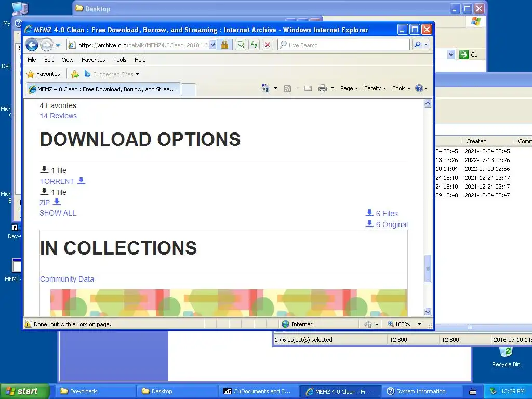Image resolution: width=532 pixels, height=399 pixels.
Task: Open the Safety command bar menu
Action: pyautogui.click(x=375, y=88)
